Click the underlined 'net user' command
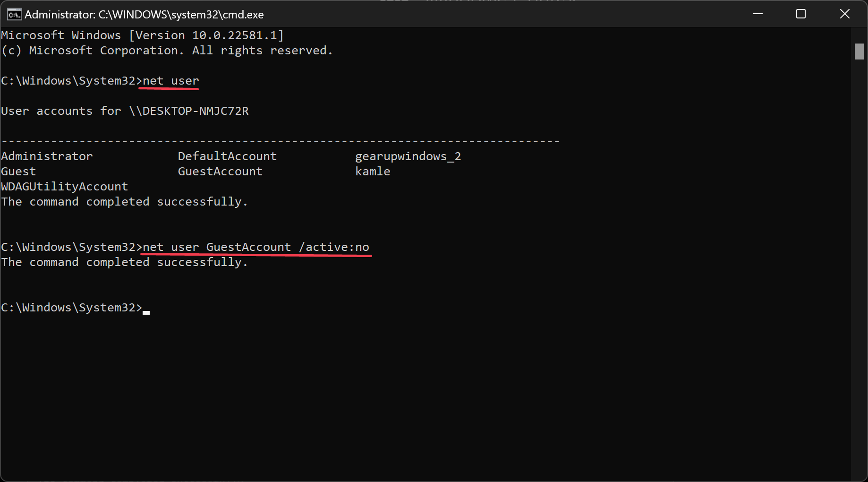 pos(171,81)
